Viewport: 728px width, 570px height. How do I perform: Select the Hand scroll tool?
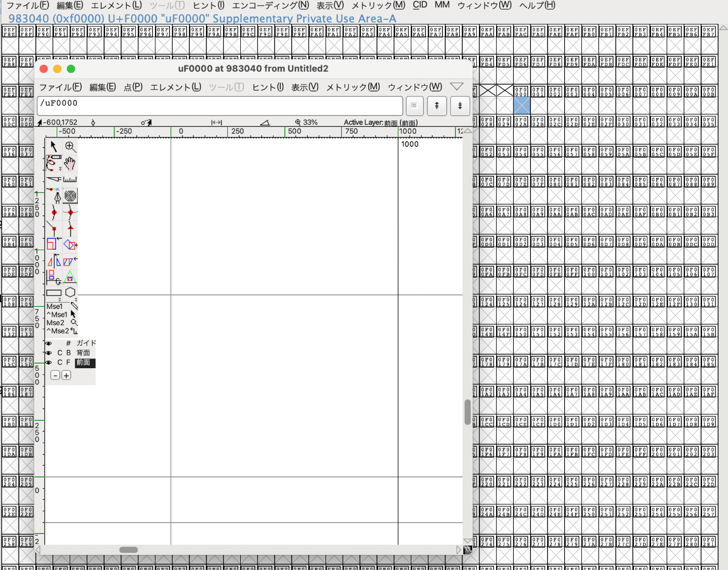[x=70, y=163]
